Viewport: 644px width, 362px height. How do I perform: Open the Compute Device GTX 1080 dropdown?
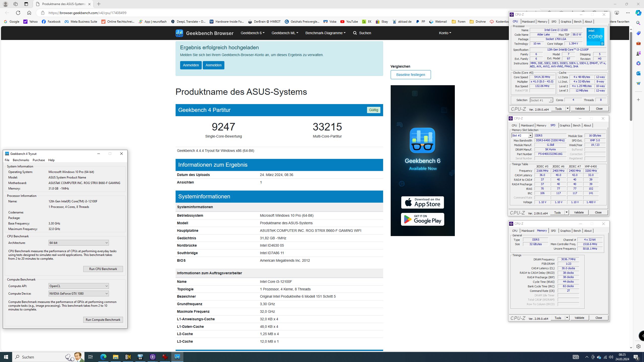[78, 294]
